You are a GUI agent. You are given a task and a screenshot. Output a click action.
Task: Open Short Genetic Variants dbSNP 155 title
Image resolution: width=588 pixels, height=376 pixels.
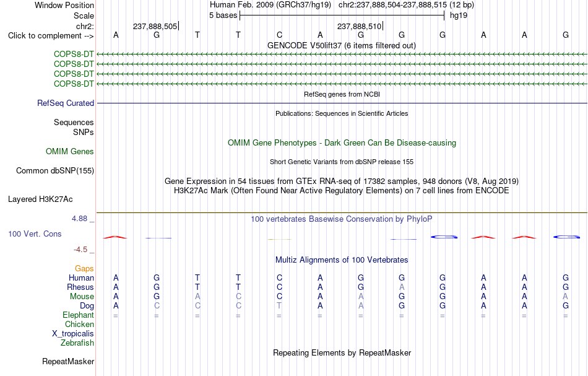(341, 162)
